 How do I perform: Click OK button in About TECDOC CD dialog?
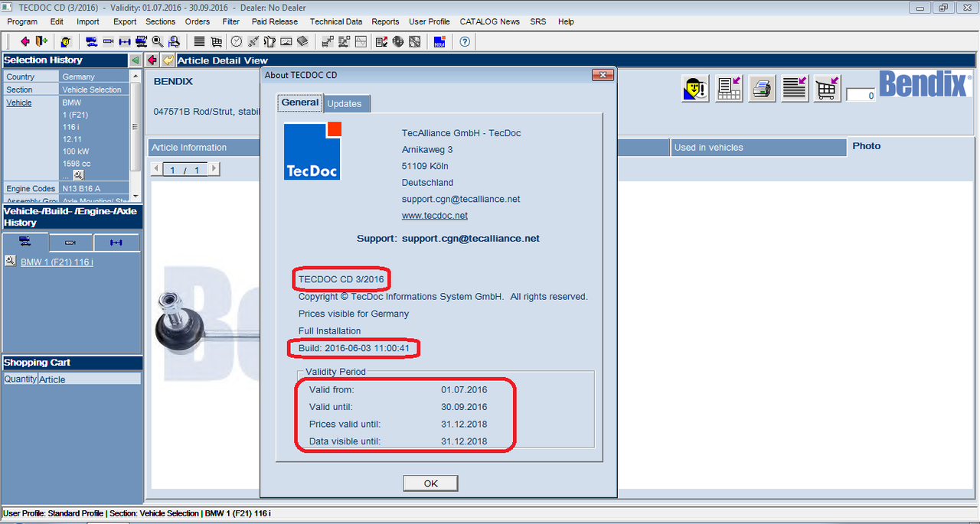coord(430,483)
